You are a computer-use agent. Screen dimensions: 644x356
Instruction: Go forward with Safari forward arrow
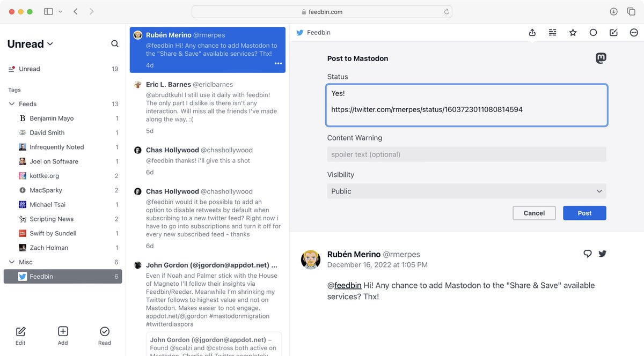point(91,11)
